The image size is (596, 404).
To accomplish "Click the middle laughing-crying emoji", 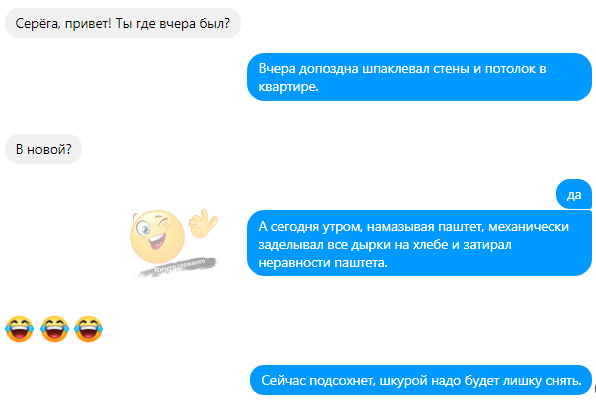I will click(54, 329).
